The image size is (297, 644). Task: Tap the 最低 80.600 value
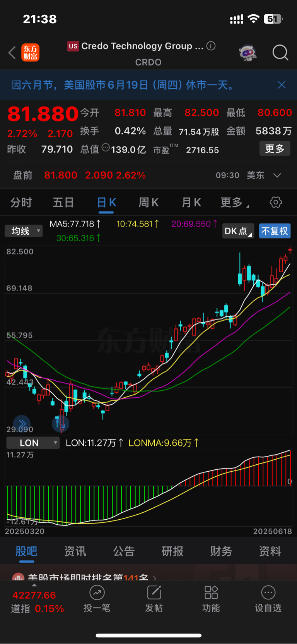275,113
